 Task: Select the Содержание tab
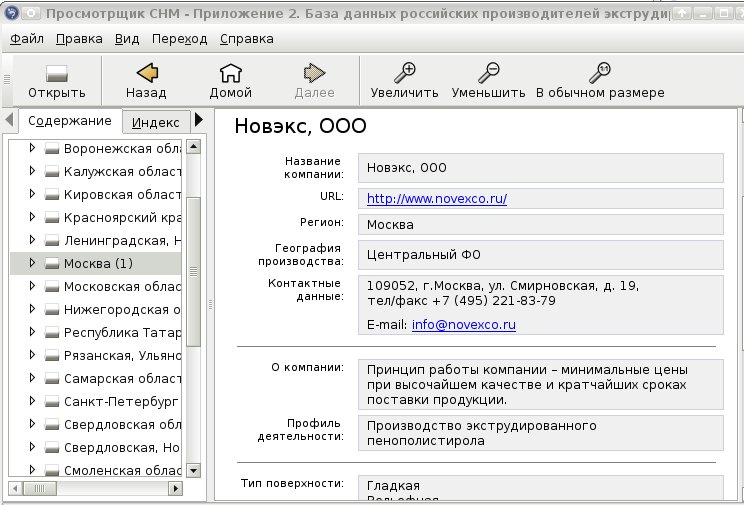[x=70, y=121]
